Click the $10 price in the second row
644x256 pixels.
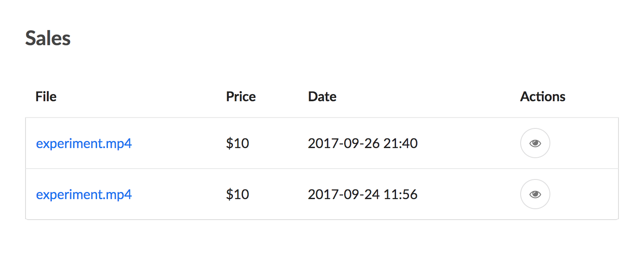[238, 195]
